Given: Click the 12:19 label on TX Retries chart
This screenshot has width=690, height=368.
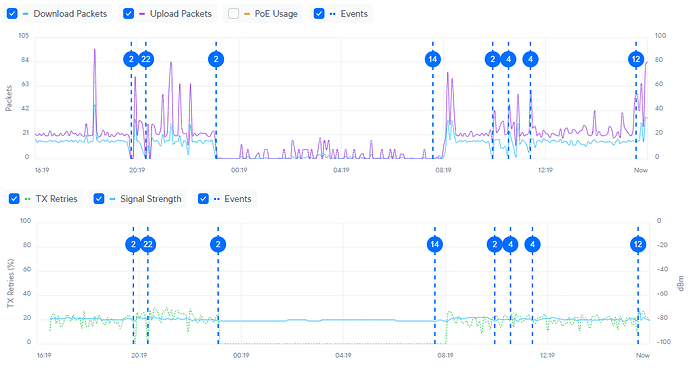Looking at the screenshot, I should click(x=547, y=355).
